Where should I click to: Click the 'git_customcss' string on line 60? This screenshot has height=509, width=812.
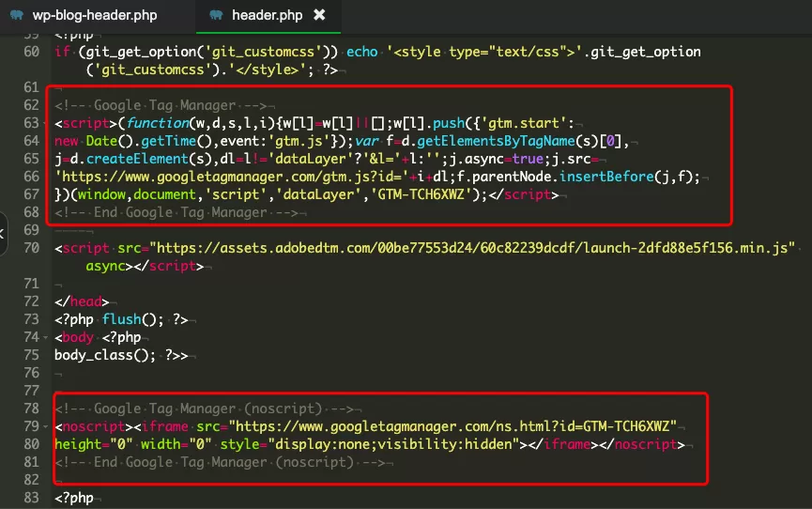coord(263,52)
